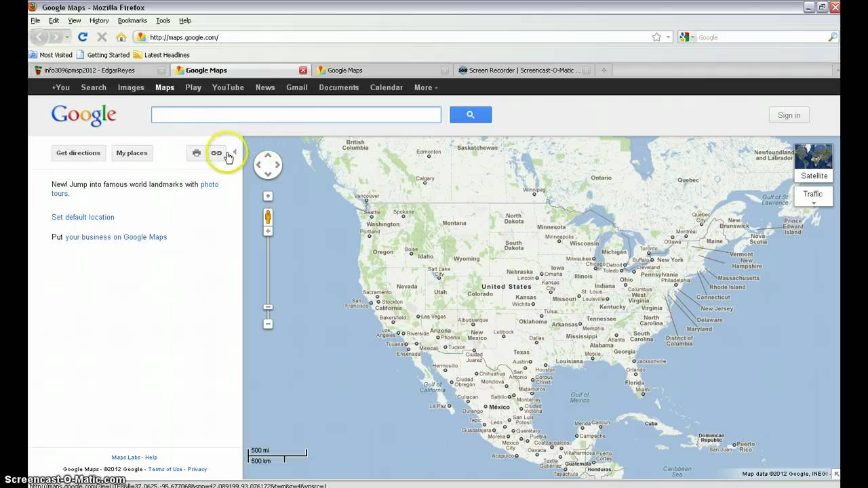Pan the map up with arrow control
Viewport: 868px width, 488px height.
coord(268,155)
